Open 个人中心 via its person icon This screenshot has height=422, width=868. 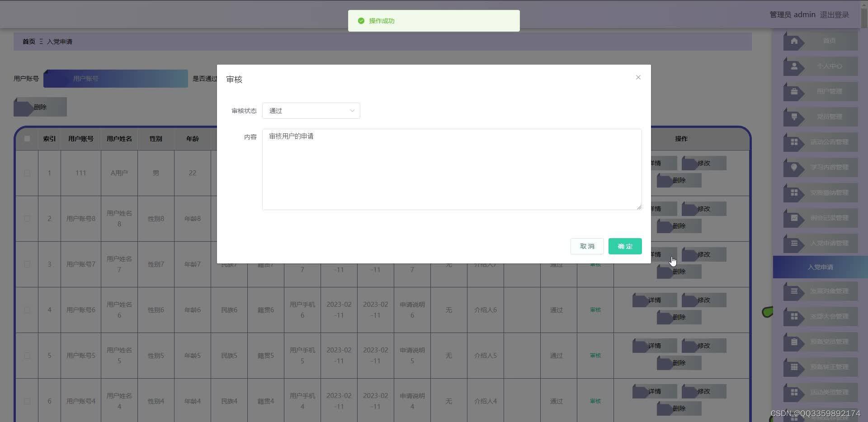(x=794, y=66)
